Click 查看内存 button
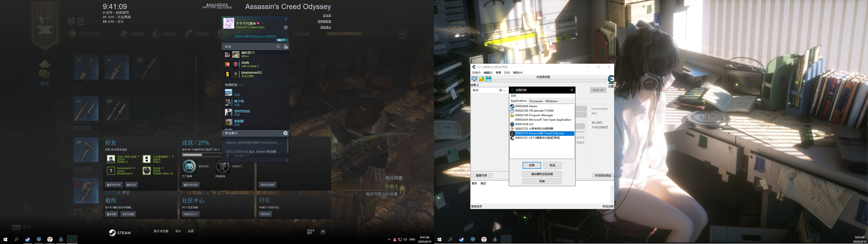This screenshot has height=244, width=868. click(481, 175)
